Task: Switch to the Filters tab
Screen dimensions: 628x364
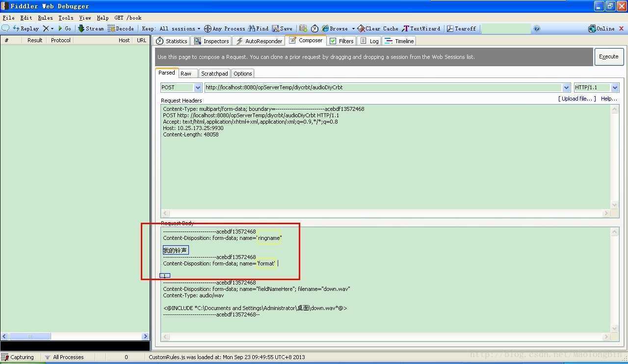Action: (x=341, y=41)
